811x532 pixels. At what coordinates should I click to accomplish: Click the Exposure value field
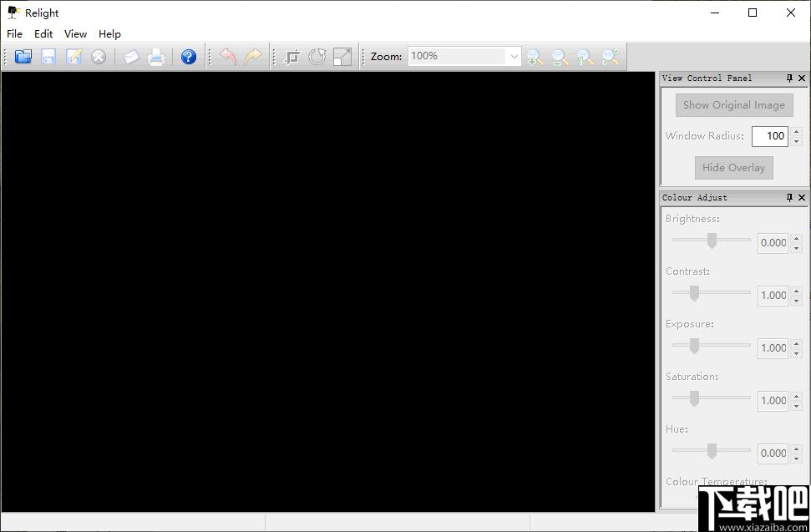tap(773, 348)
